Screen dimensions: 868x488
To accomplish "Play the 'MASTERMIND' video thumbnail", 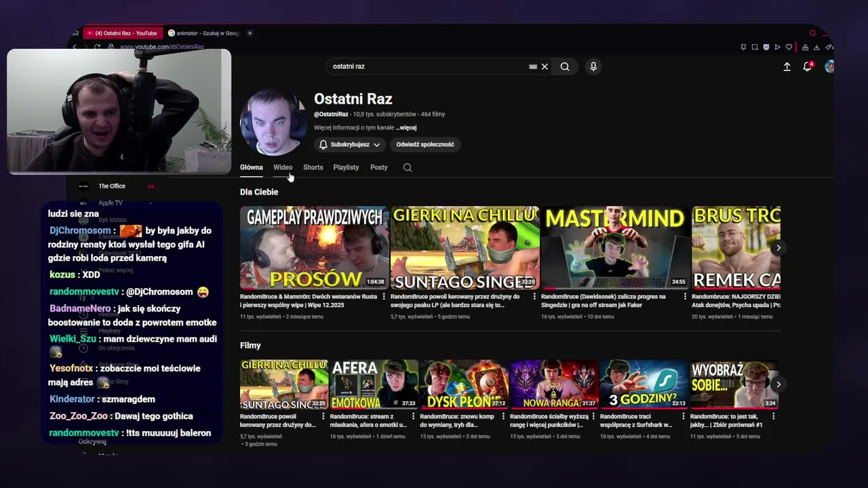I will click(615, 248).
